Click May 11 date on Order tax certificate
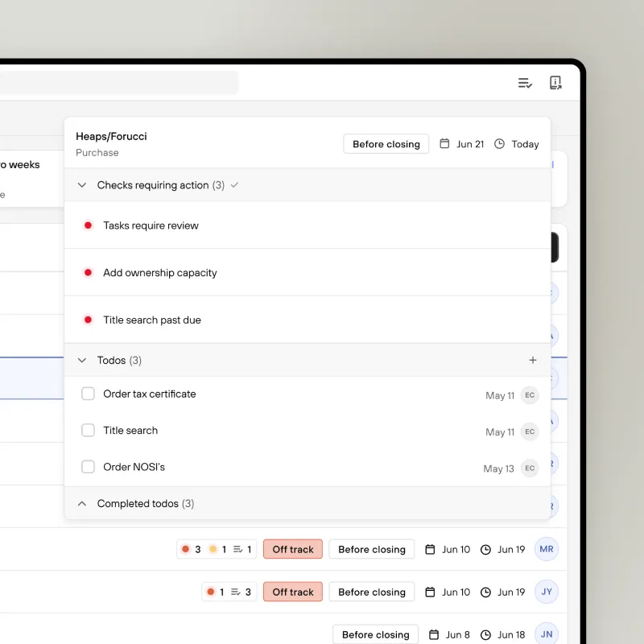The height and width of the screenshot is (644, 644). click(x=500, y=395)
